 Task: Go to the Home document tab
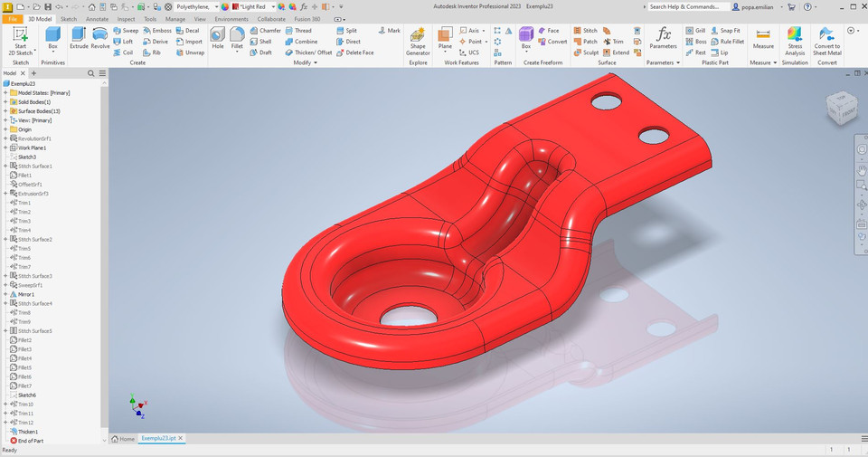(124, 439)
